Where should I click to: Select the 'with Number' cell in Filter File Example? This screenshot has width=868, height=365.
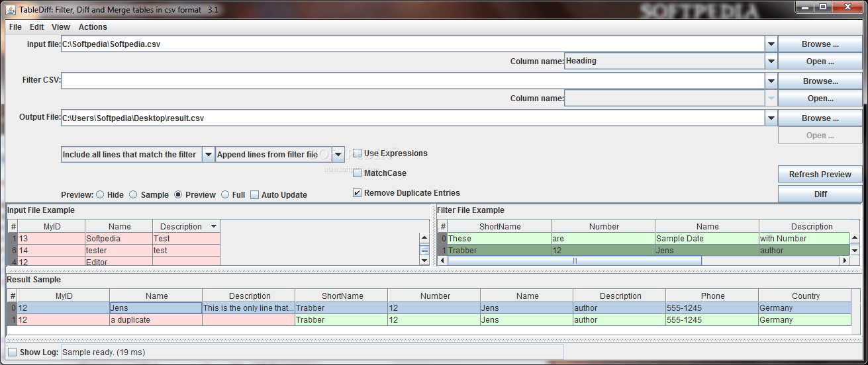click(804, 239)
